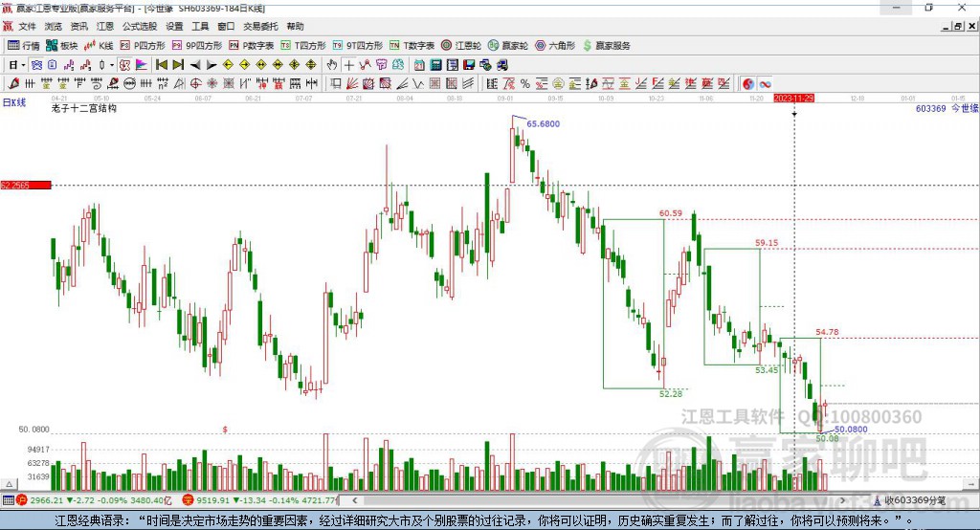The height and width of the screenshot is (530, 980).
Task: Select the percent % tool
Action: [525, 84]
